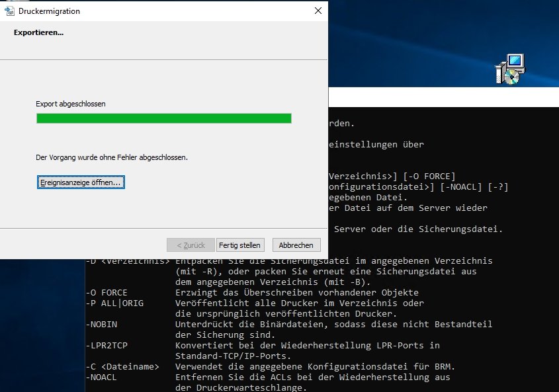This screenshot has height=392, width=559.
Task: Click the green export progress bar
Action: [x=163, y=118]
